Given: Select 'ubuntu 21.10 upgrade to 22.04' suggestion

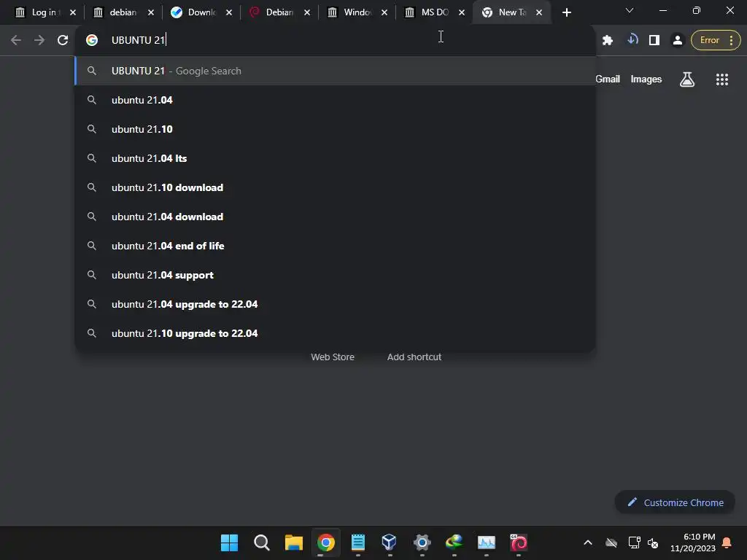Looking at the screenshot, I should click(x=336, y=333).
